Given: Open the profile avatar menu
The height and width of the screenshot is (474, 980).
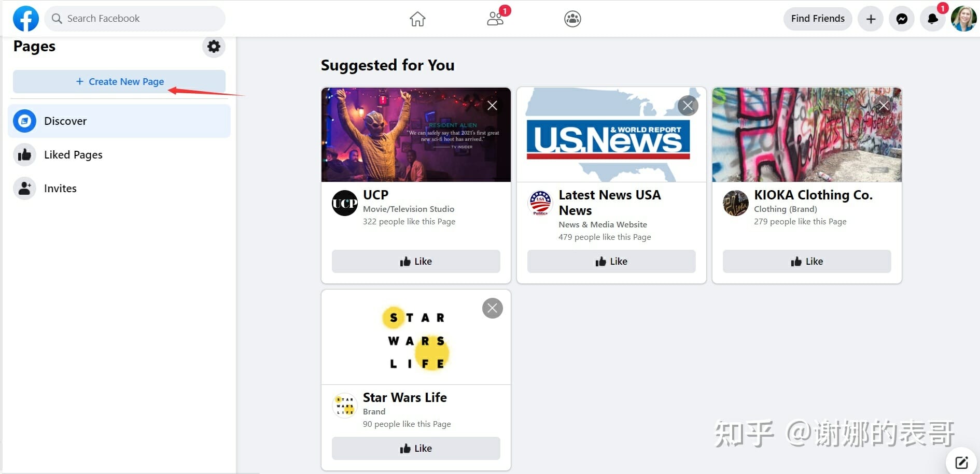Looking at the screenshot, I should 964,19.
